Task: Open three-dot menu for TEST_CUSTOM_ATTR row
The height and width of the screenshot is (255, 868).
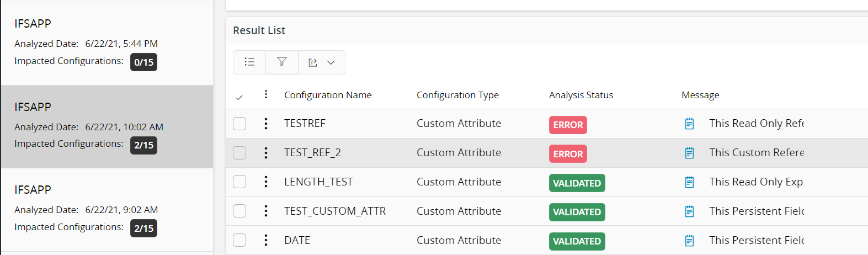Action: 266,211
